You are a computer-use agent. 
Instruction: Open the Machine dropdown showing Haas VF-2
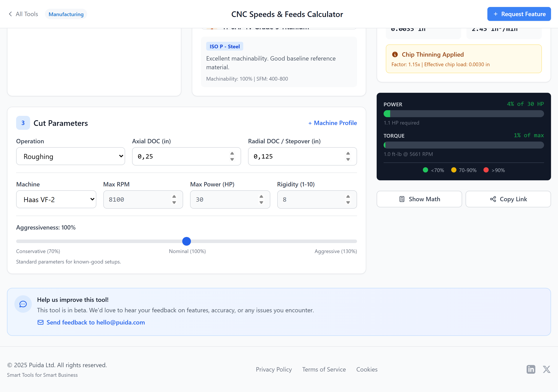coord(56,199)
